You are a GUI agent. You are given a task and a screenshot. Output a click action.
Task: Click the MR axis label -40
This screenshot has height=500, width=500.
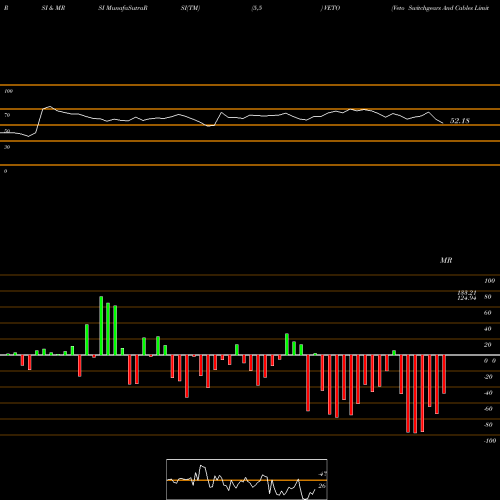coord(488,393)
